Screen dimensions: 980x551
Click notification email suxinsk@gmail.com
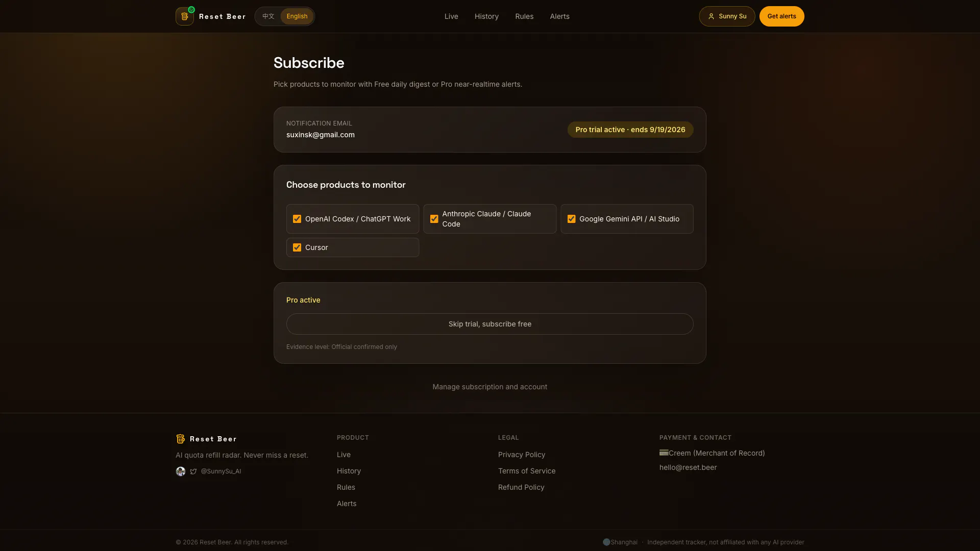click(321, 135)
